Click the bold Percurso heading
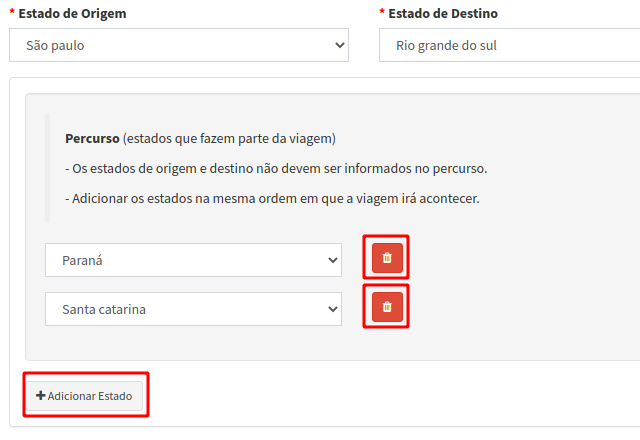The height and width of the screenshot is (440, 640). (92, 138)
